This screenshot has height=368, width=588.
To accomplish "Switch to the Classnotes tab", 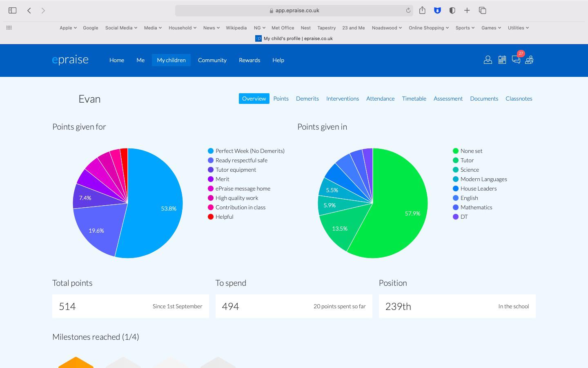I will [519, 99].
